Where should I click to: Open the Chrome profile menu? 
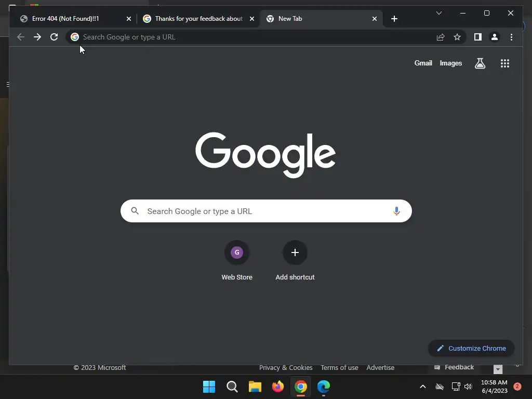click(495, 37)
